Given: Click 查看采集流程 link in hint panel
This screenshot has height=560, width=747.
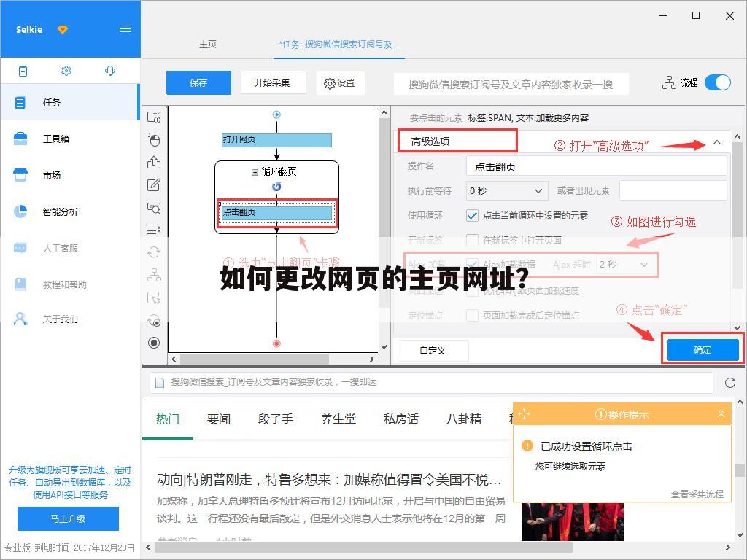Looking at the screenshot, I should tap(697, 494).
